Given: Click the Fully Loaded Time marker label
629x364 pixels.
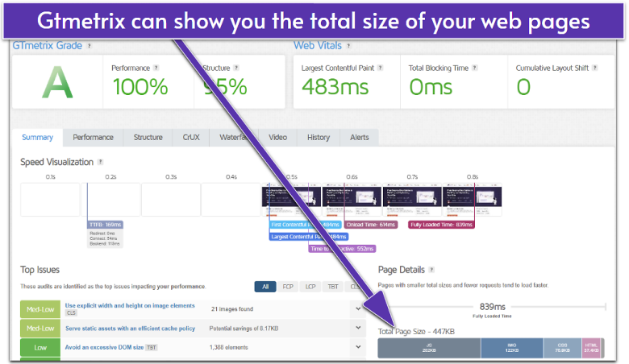Looking at the screenshot, I should [x=441, y=225].
